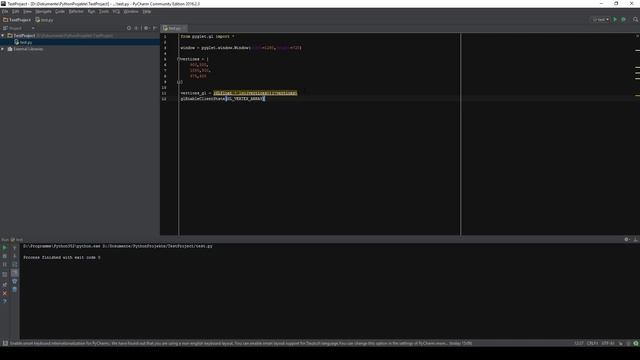Close the Run panel red X

click(x=5, y=293)
